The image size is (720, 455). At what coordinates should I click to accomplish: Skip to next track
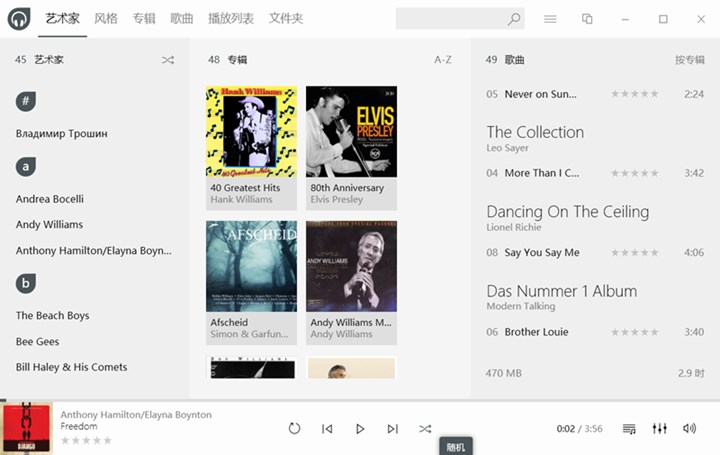(x=393, y=429)
